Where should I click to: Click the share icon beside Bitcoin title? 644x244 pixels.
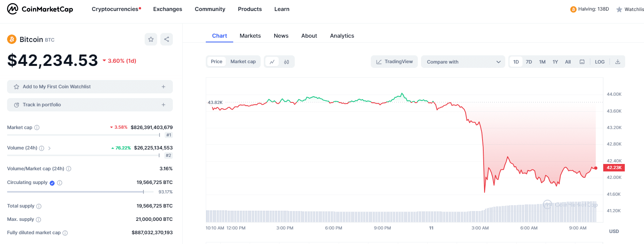coord(167,39)
